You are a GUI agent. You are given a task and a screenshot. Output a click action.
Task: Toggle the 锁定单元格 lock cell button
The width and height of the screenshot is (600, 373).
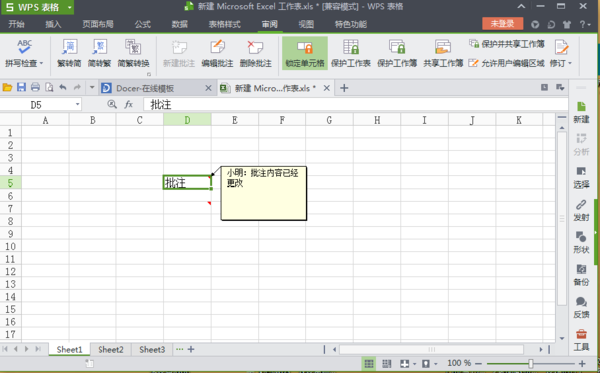tap(305, 53)
